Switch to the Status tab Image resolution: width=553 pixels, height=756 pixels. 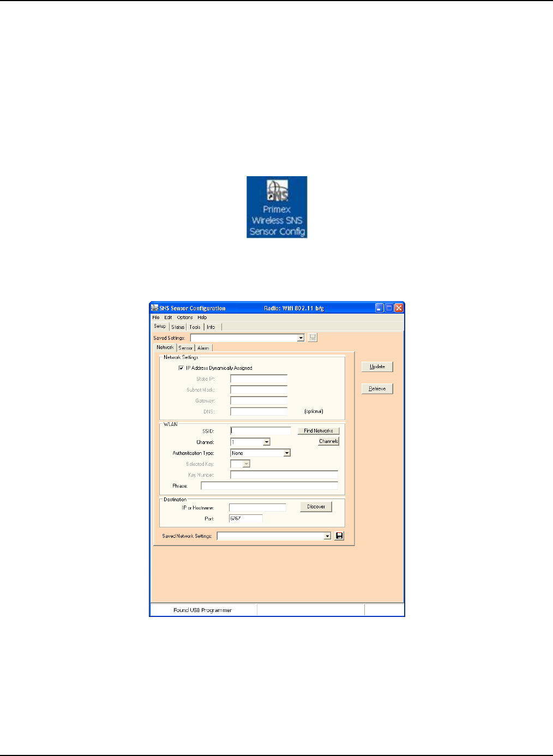178,327
